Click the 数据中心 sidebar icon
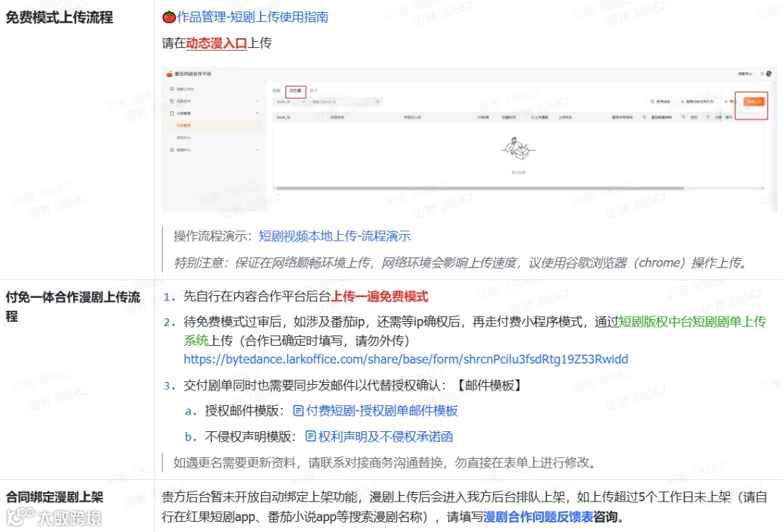The image size is (783, 532). point(171,149)
